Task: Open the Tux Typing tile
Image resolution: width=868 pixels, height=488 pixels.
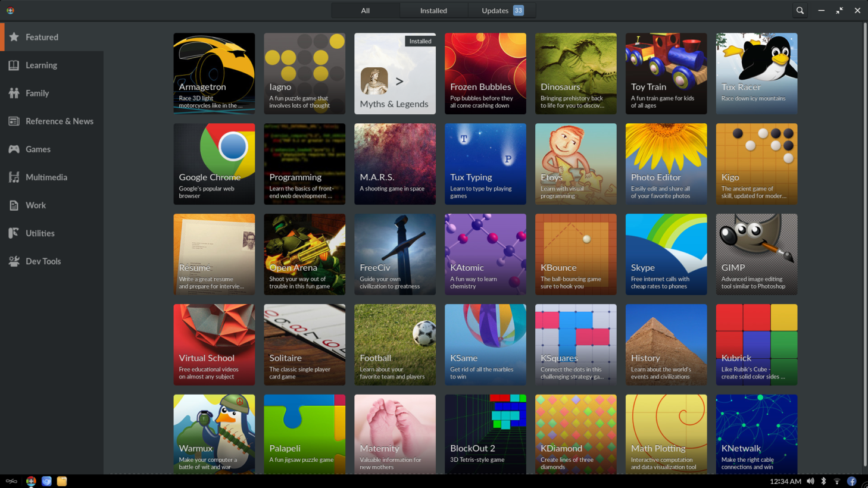Action: click(486, 164)
